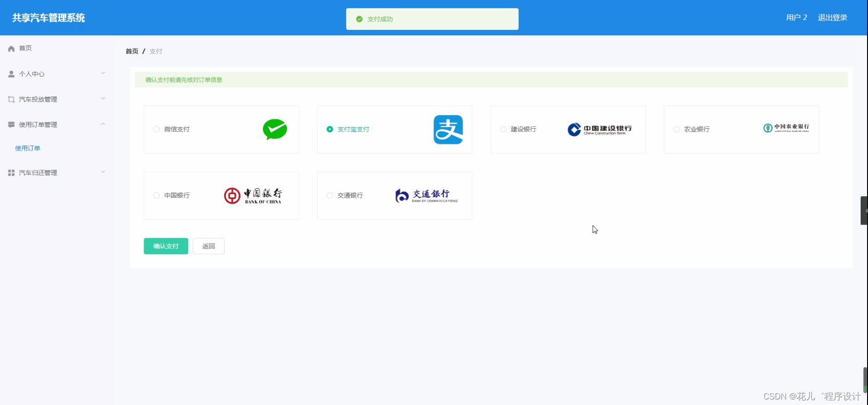
Task: Select the 建设银行 radio button
Action: pos(503,130)
